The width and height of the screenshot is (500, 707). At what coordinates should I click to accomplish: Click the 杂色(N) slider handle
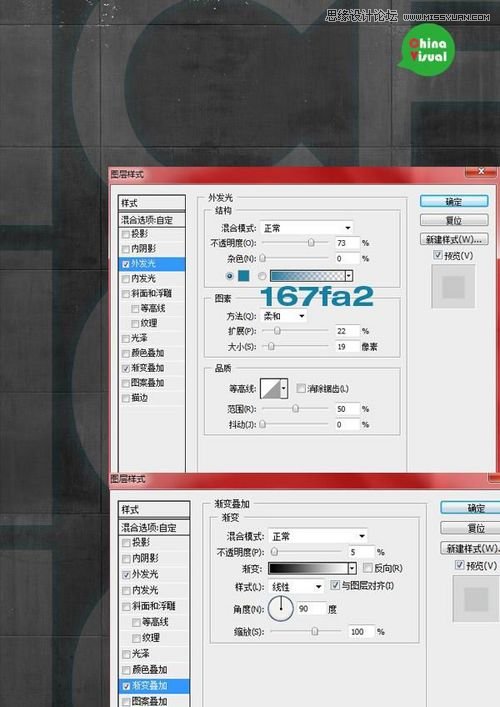(263, 258)
